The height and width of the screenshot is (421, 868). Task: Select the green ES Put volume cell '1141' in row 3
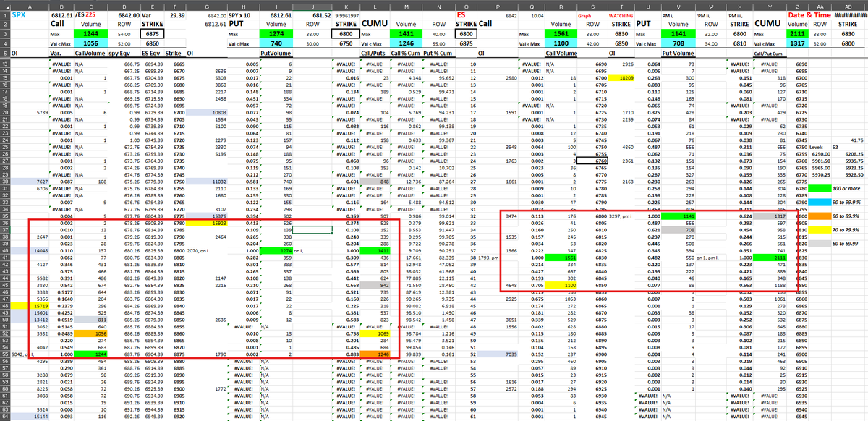pyautogui.click(x=678, y=33)
